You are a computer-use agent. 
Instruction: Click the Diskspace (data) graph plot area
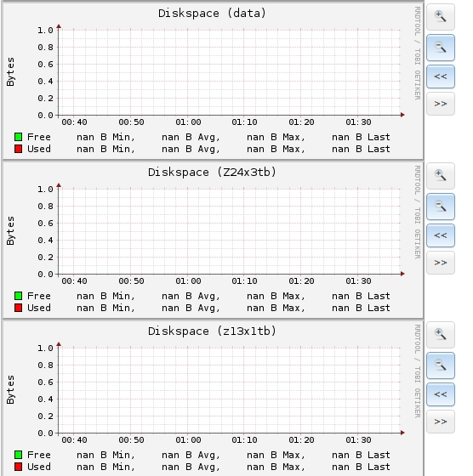point(230,72)
